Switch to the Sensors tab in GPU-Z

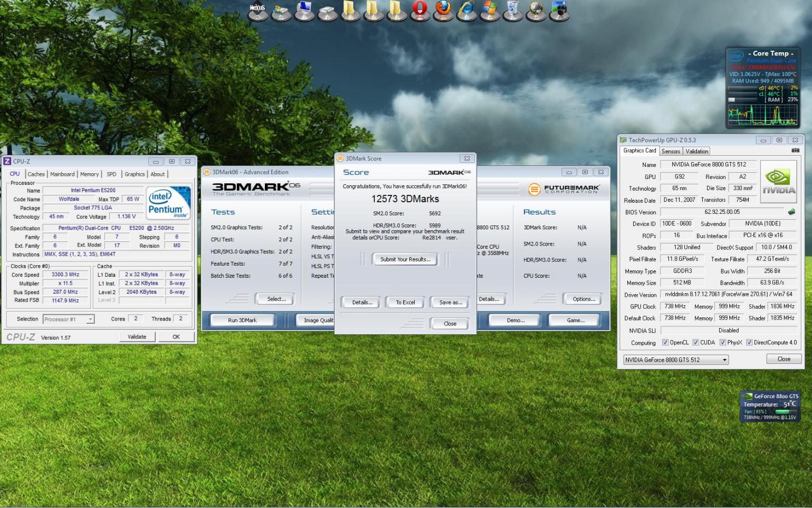pyautogui.click(x=671, y=151)
